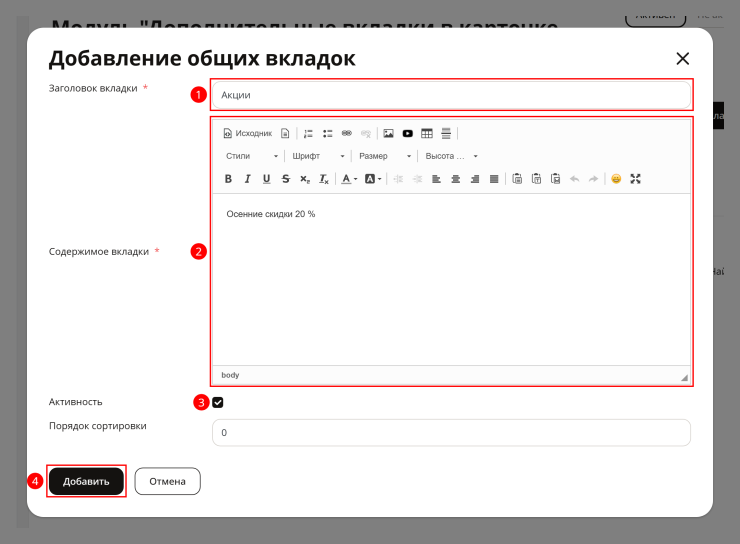740x544 pixels.
Task: Click the YouTube video embed icon
Action: point(408,134)
